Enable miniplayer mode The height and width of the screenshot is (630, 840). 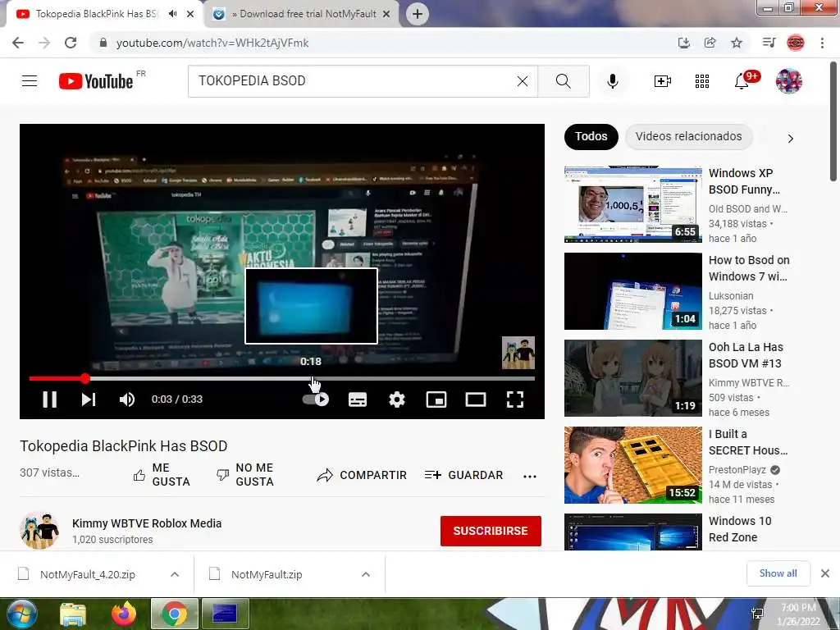point(436,399)
